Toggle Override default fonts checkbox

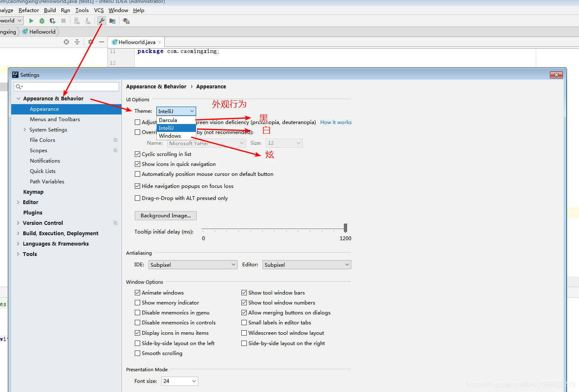point(137,132)
